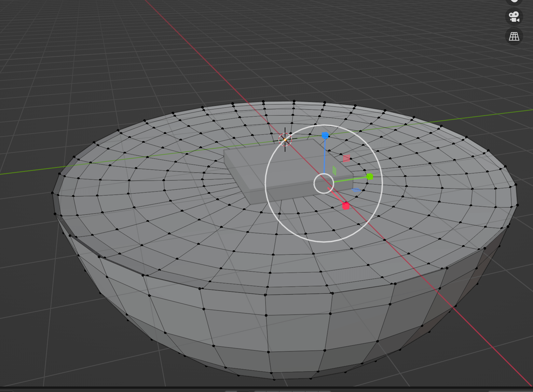
Task: Click the green Y-axis gizmo handle
Action: tap(370, 176)
